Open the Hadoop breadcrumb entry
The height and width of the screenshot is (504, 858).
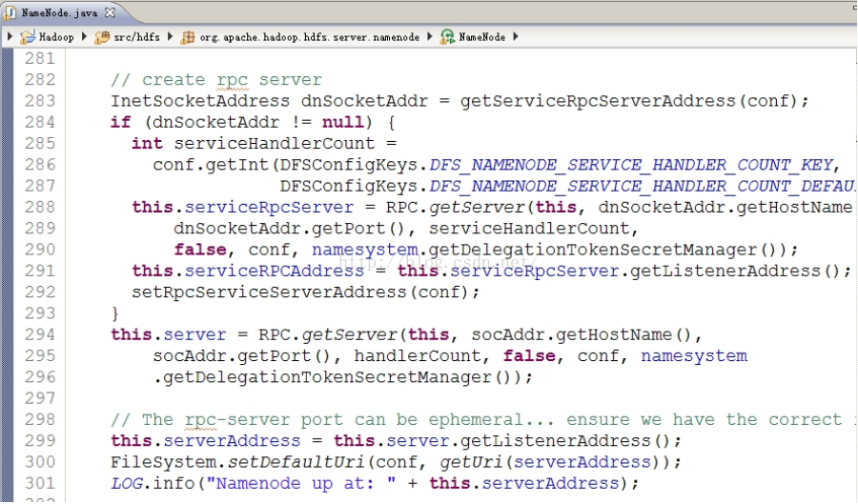56,37
